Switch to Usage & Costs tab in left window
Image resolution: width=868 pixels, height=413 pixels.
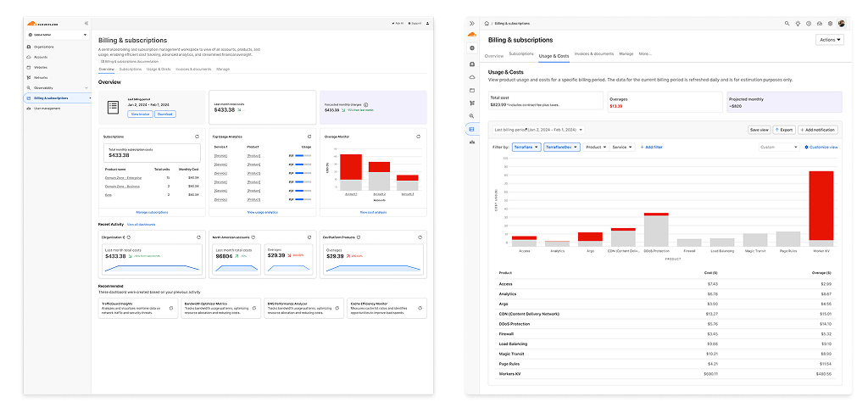pyautogui.click(x=159, y=70)
